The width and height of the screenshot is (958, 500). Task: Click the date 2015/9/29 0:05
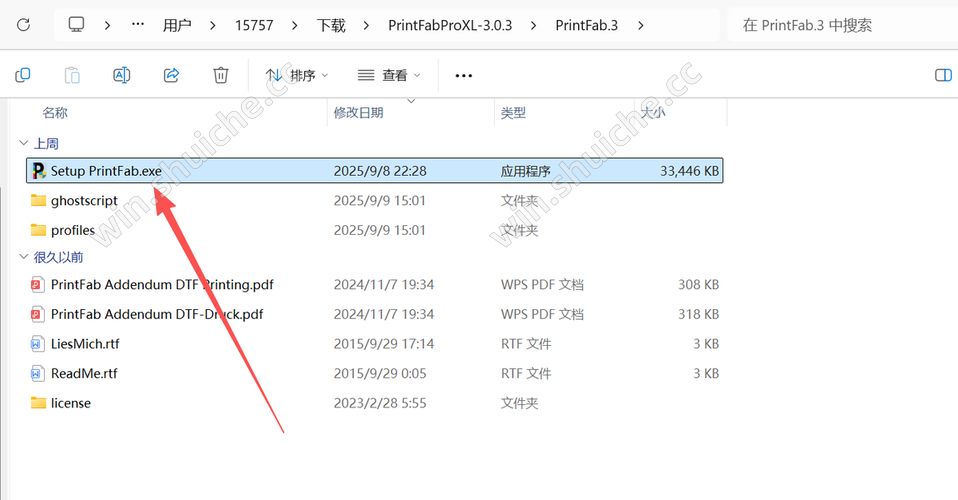(380, 373)
